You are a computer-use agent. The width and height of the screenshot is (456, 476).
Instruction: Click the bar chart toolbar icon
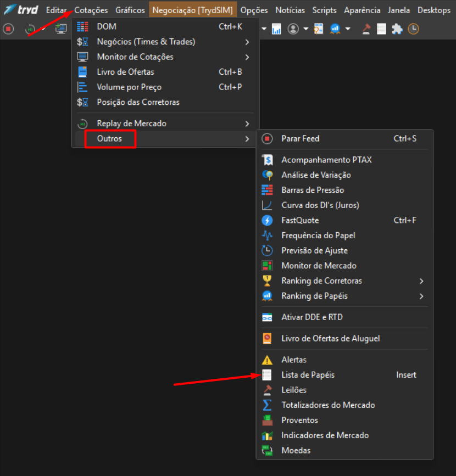(x=276, y=29)
